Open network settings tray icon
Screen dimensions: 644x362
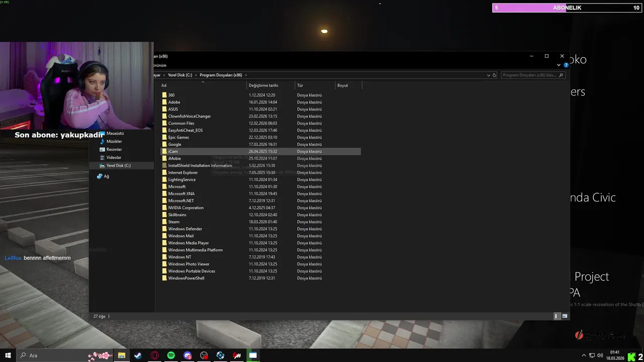(x=592, y=355)
